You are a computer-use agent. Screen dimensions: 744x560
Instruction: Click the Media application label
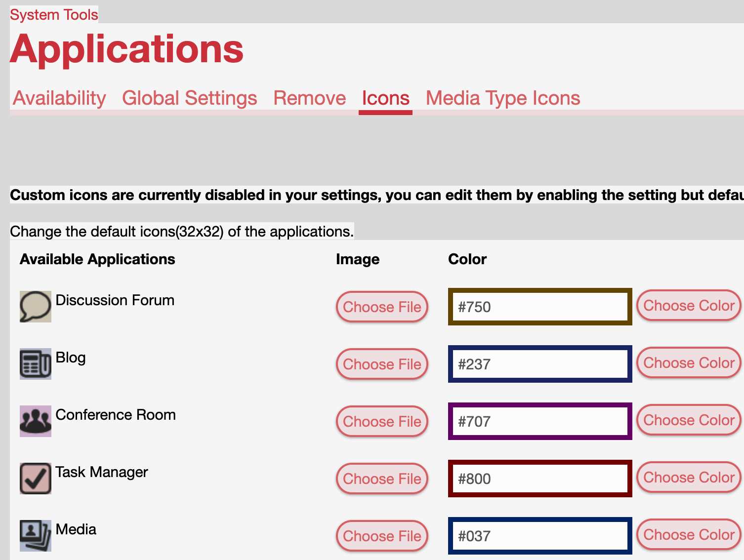pyautogui.click(x=76, y=529)
